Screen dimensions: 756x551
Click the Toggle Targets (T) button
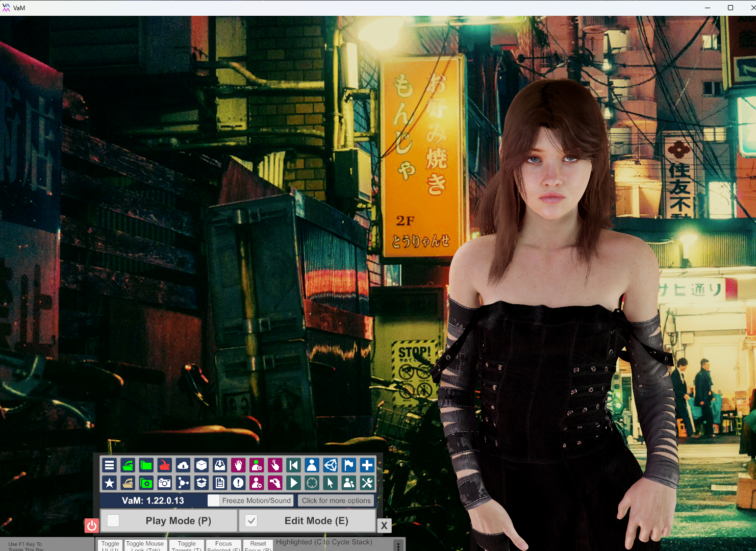(x=187, y=545)
